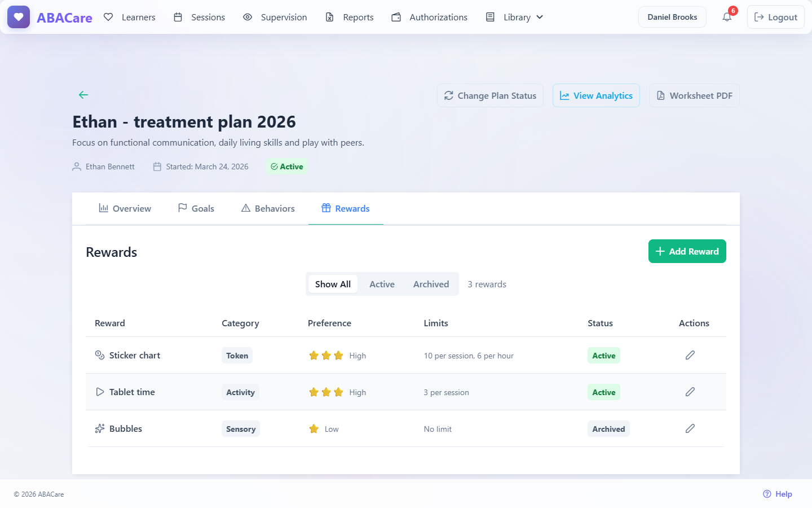Screen dimensions: 812x508
Task: Go to Learners in top navigation
Action: [x=130, y=17]
